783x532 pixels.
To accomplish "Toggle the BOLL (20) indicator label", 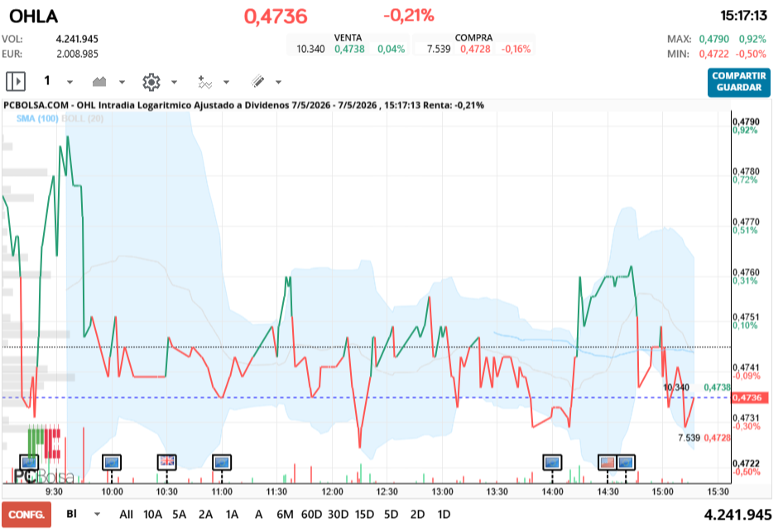I will (83, 118).
